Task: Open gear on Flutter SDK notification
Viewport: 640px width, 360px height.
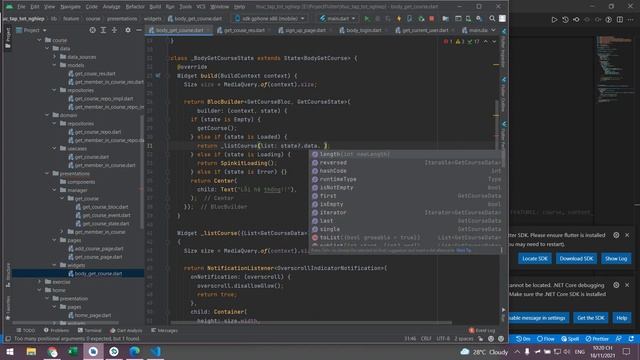Action: point(616,235)
